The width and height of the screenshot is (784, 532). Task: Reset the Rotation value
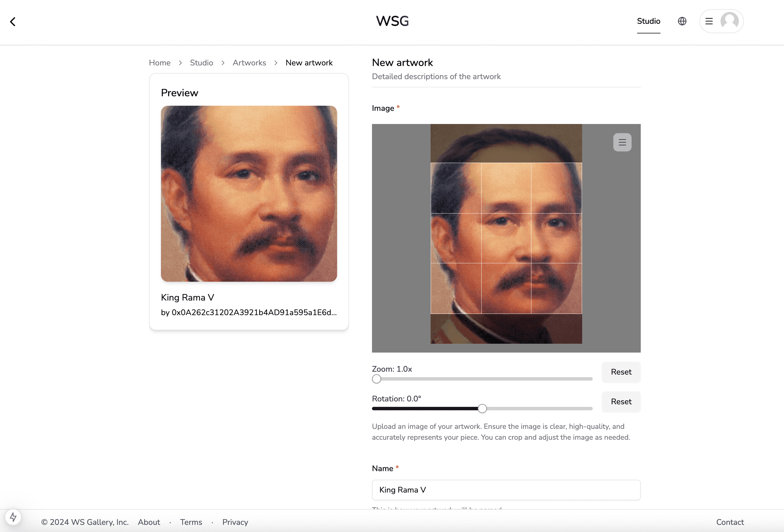[621, 401]
